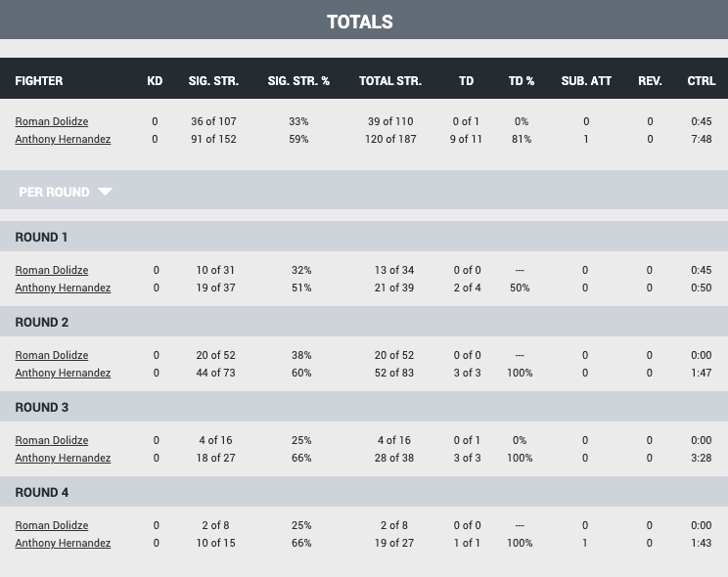Click the SUB. ATT column header
The image size is (728, 577).
pos(586,81)
